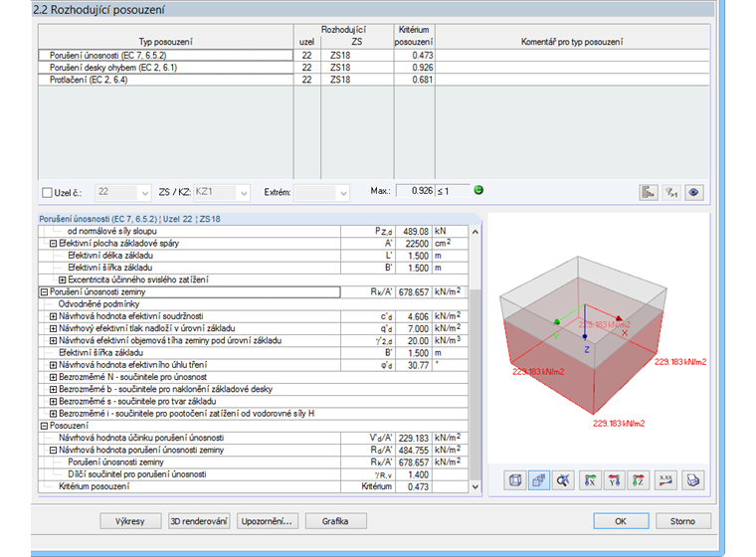The width and height of the screenshot is (756, 557).
Task: Set view in Y direction
Action: pos(614,480)
